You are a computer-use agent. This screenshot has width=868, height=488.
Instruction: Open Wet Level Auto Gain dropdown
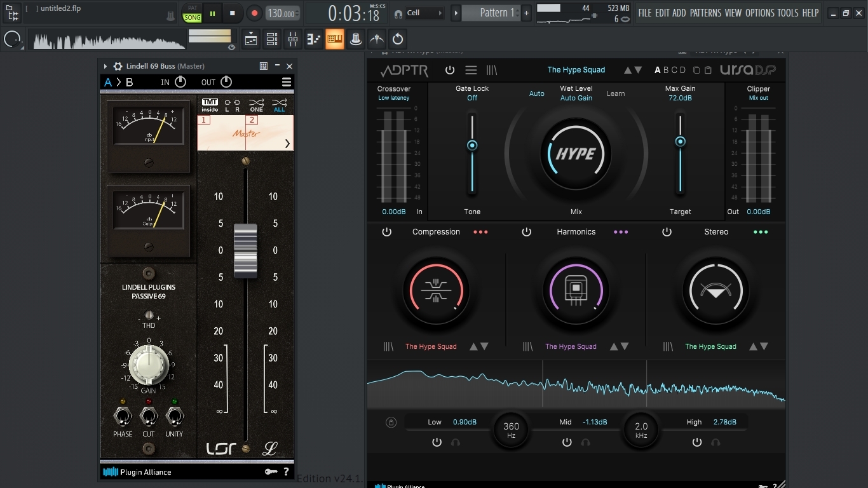coord(576,98)
